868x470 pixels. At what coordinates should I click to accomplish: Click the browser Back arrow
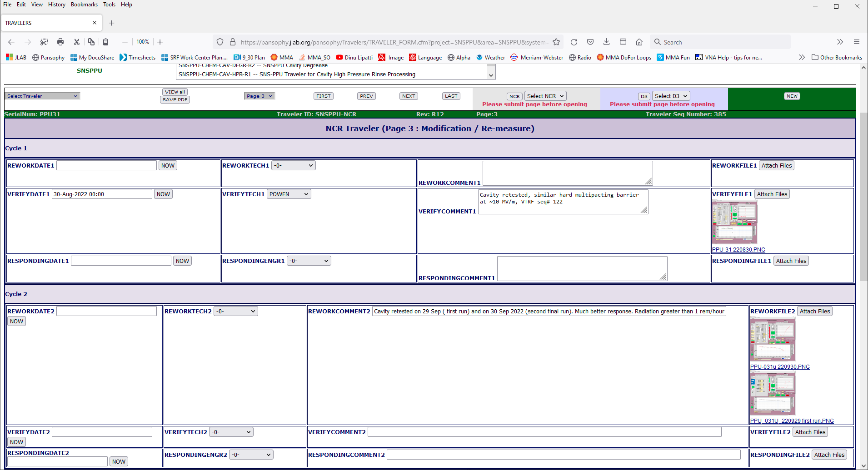click(11, 42)
